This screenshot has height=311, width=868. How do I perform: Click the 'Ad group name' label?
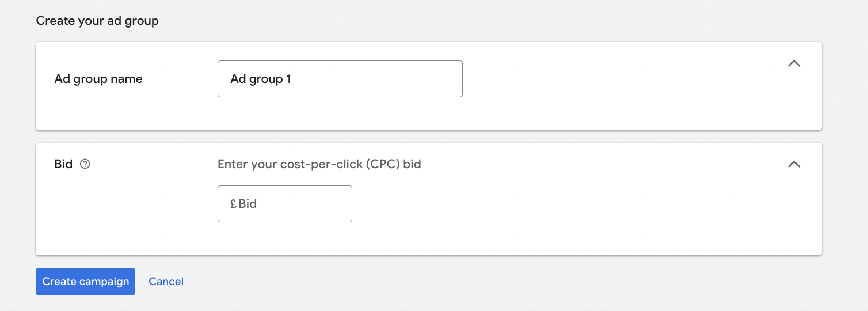point(98,79)
